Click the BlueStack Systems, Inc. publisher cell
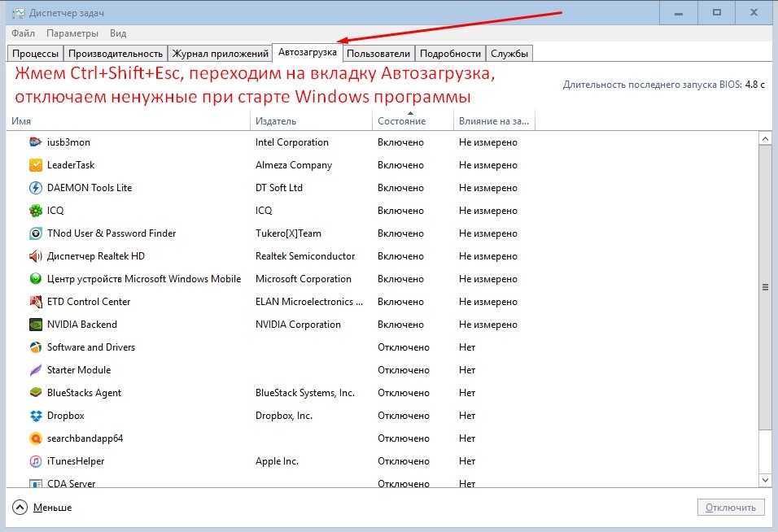 pos(304,393)
